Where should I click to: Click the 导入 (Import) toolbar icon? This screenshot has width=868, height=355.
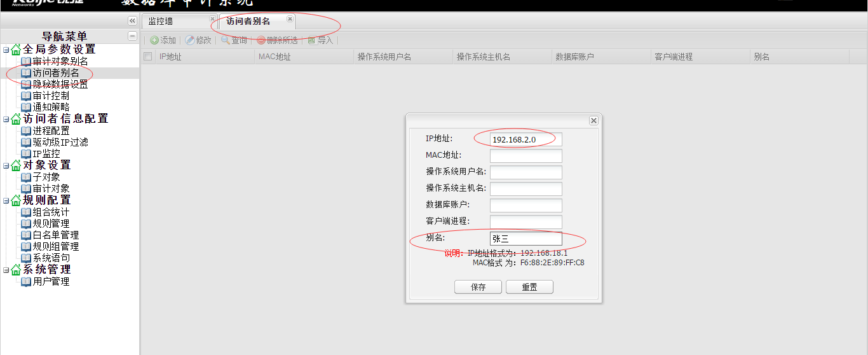click(x=312, y=40)
